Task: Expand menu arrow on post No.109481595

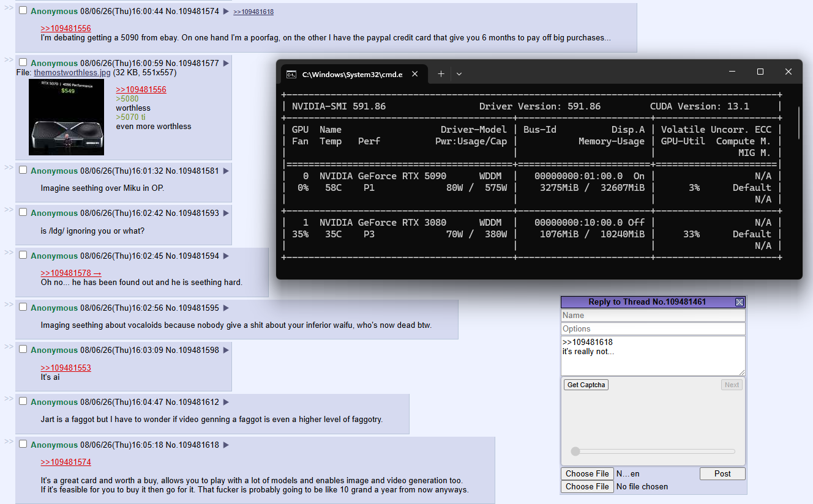Action: point(226,308)
